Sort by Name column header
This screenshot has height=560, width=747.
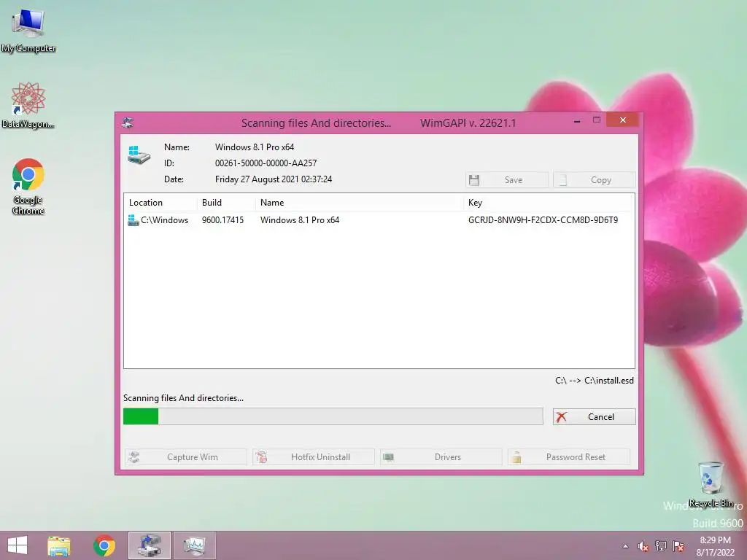coord(359,203)
